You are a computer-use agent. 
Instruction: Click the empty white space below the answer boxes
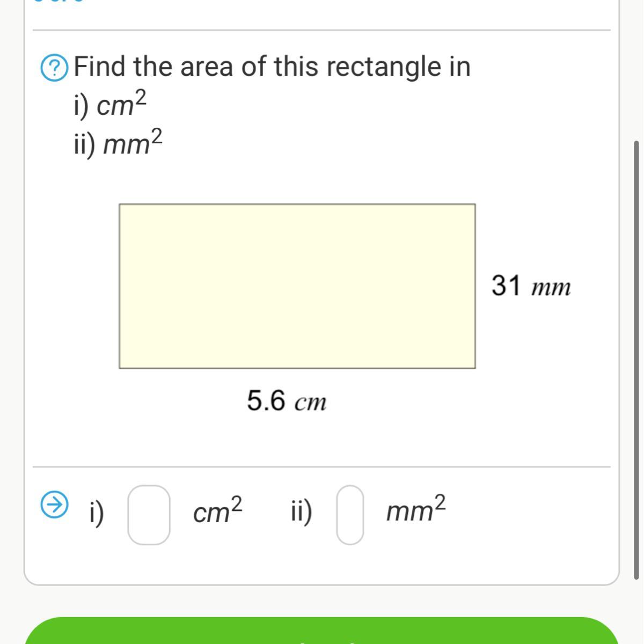pyautogui.click(x=322, y=565)
